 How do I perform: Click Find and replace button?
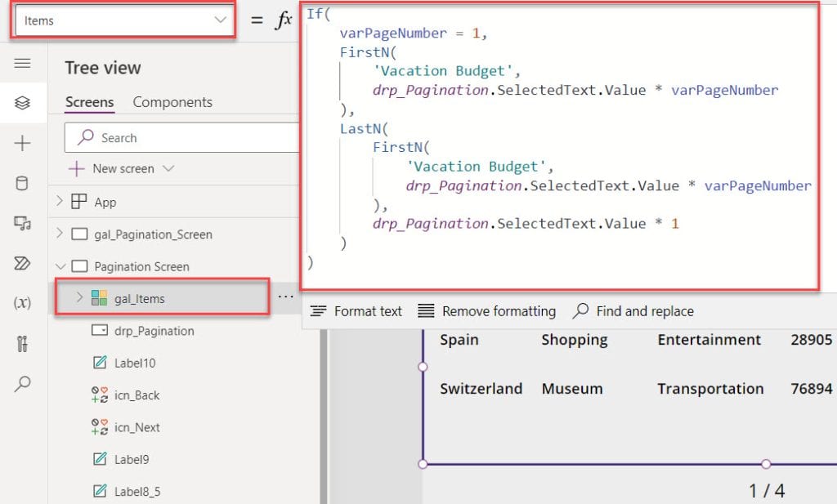(x=633, y=311)
